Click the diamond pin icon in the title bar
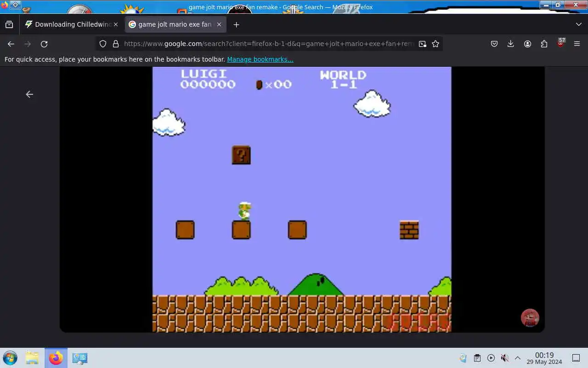Image resolution: width=588 pixels, height=368 pixels. (15, 5)
